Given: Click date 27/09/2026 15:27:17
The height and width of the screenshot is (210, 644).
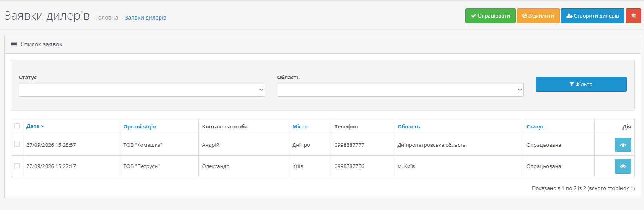Looking at the screenshot, I should [x=51, y=166].
